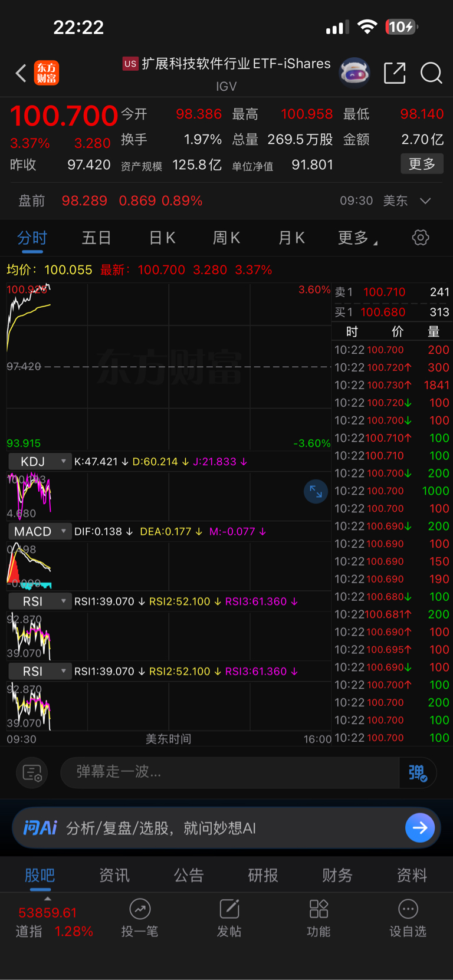The width and height of the screenshot is (453, 980).
Task: Tap the 买1 100.680 bid row
Action: point(392,312)
